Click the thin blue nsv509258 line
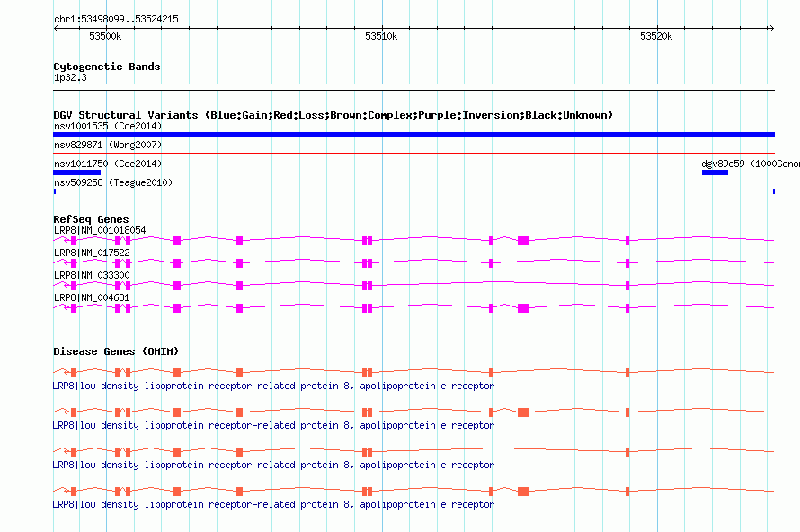This screenshot has height=532, width=800. [414, 191]
